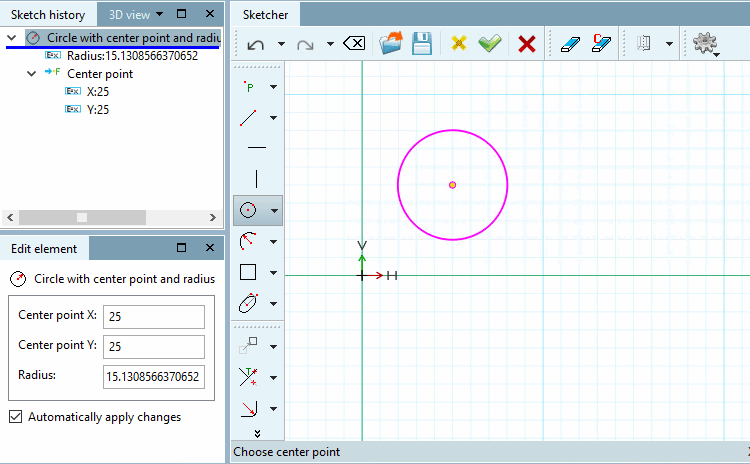The image size is (750, 464).
Task: Select the horizontal line tool
Action: coord(257,148)
